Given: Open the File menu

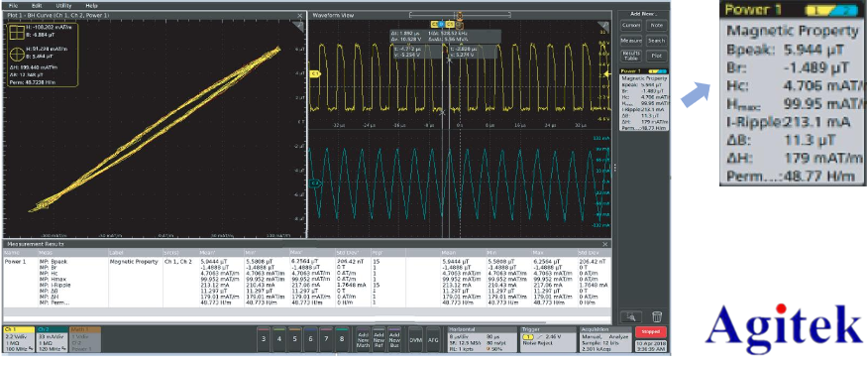Looking at the screenshot, I should [x=13, y=5].
